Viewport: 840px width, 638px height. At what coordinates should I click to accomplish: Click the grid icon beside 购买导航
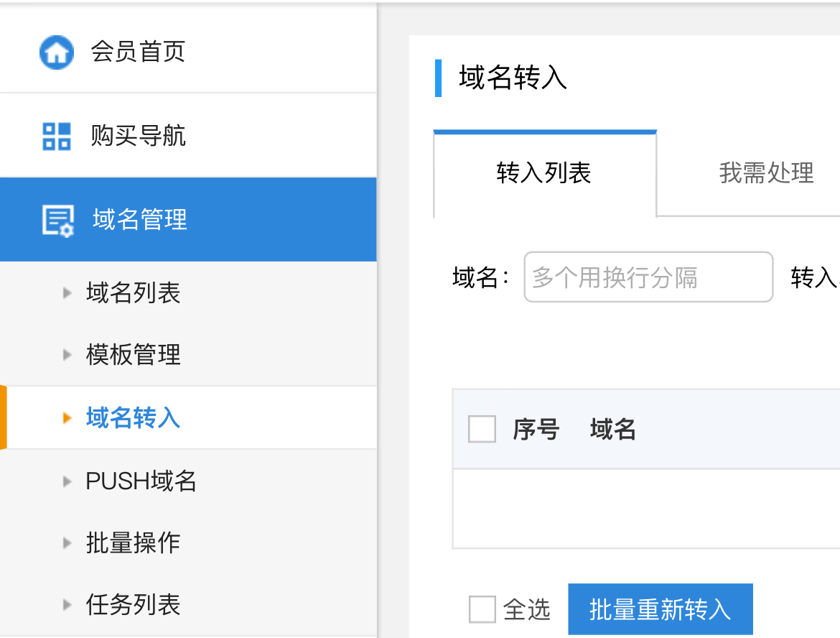[57, 136]
